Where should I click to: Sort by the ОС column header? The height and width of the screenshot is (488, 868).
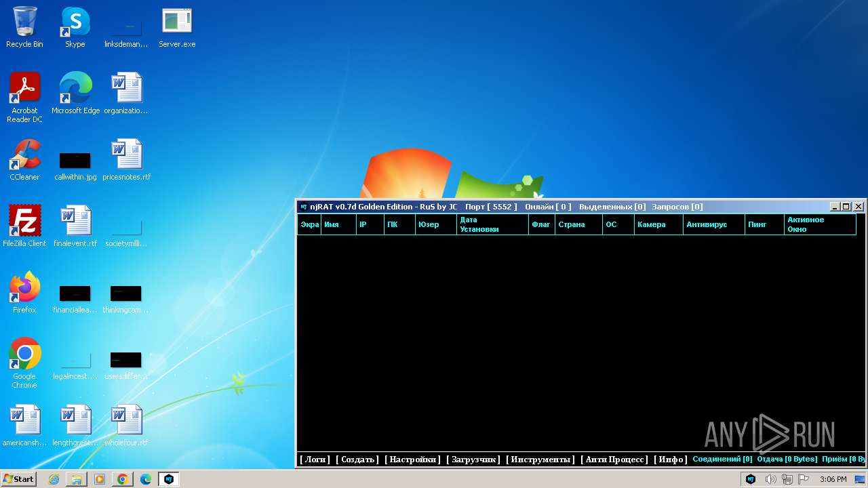pyautogui.click(x=618, y=224)
